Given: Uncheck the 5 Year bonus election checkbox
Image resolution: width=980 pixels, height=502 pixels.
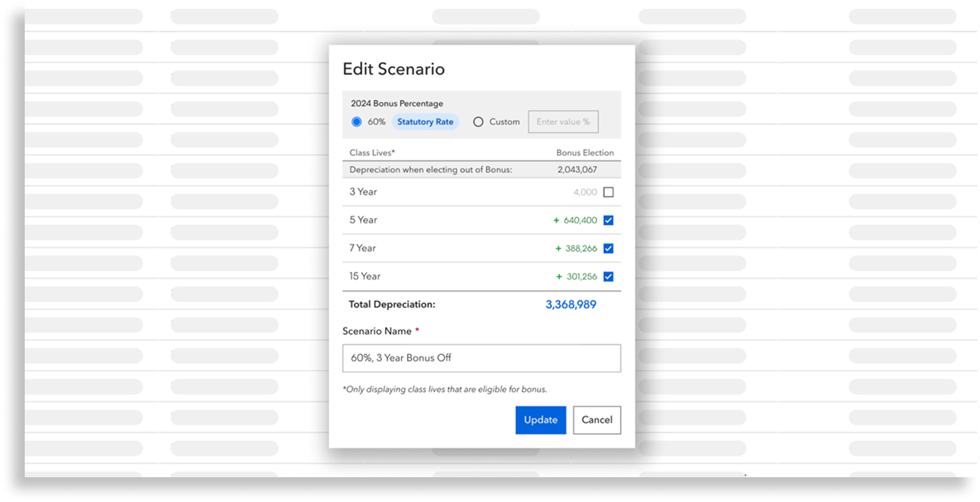Looking at the screenshot, I should coord(608,221).
